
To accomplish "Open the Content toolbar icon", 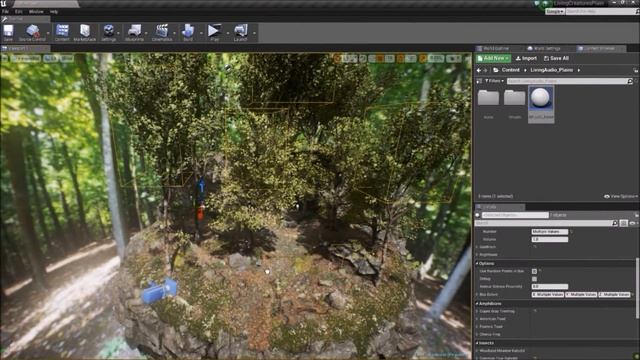I will [62, 32].
